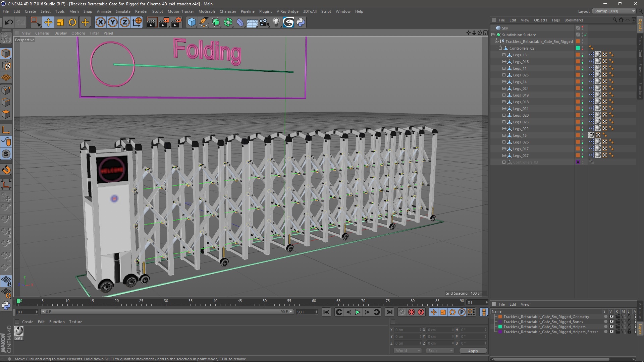Click the Python script icon in the toolbar
This screenshot has height=362, width=644.
(301, 22)
